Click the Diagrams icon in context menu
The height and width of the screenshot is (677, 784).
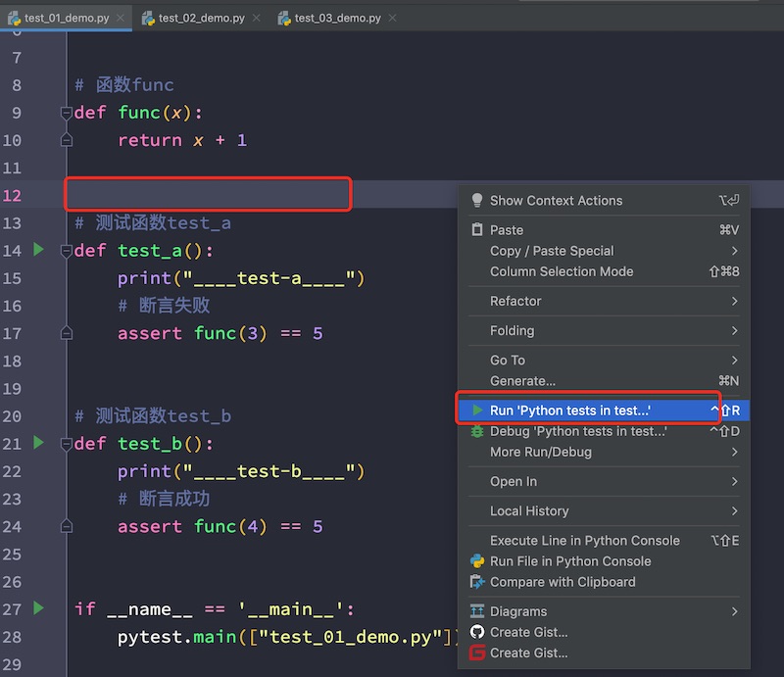tap(477, 611)
